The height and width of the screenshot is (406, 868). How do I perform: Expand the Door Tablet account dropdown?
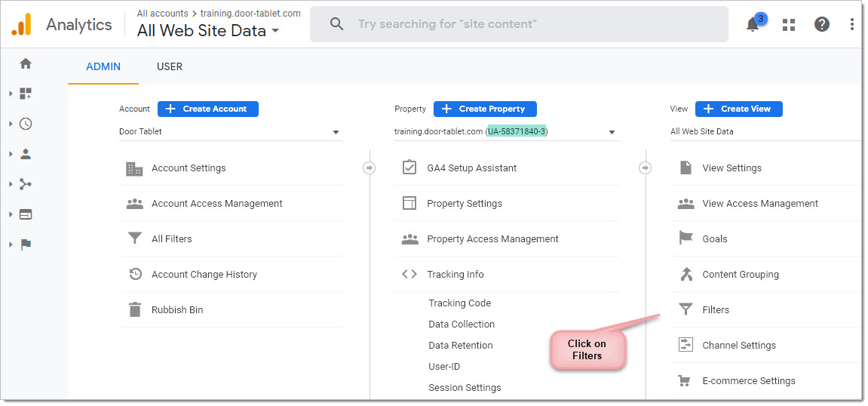point(230,132)
